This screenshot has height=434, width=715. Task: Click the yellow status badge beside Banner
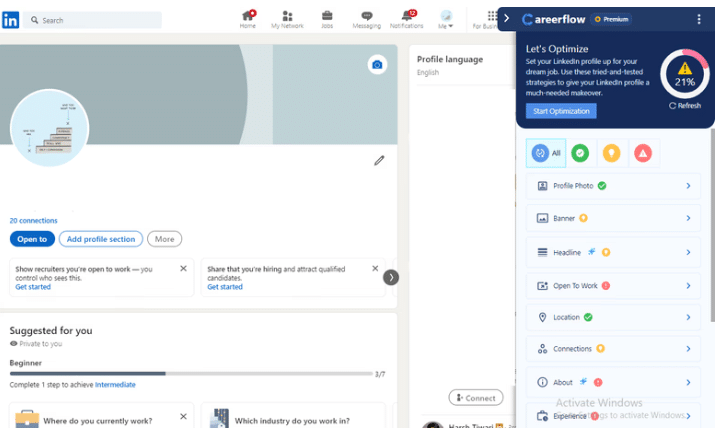point(583,218)
